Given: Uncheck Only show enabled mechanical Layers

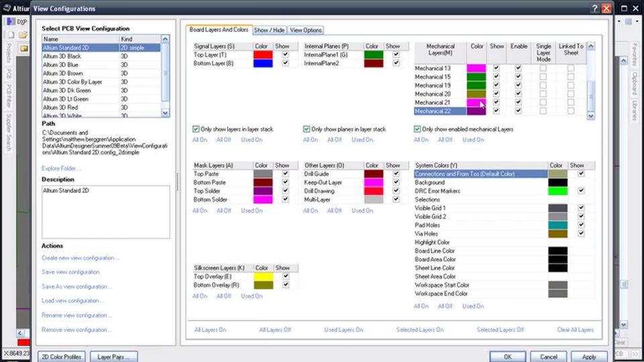Looking at the screenshot, I should click(417, 129).
